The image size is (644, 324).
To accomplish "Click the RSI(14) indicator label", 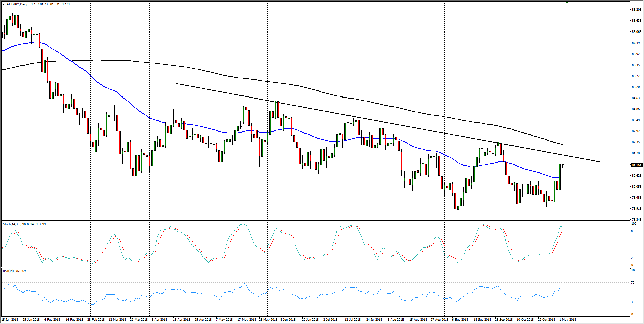I will [9, 271].
